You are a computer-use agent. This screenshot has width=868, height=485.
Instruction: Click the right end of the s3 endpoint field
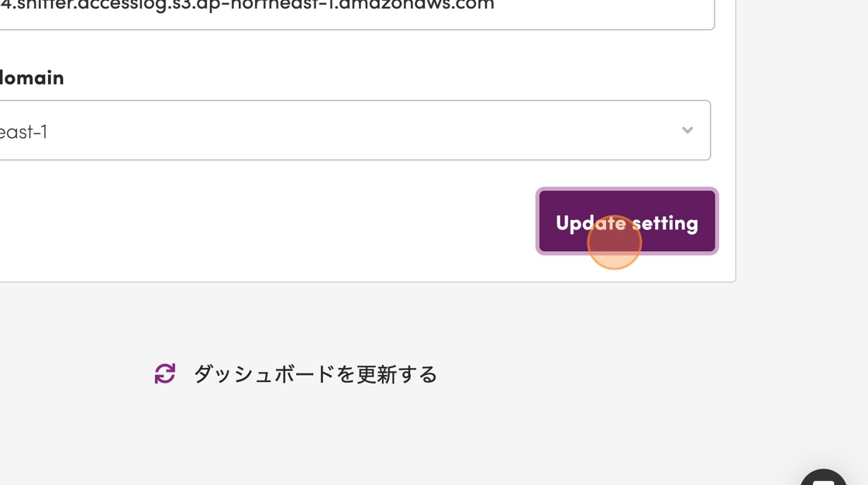click(664, 11)
